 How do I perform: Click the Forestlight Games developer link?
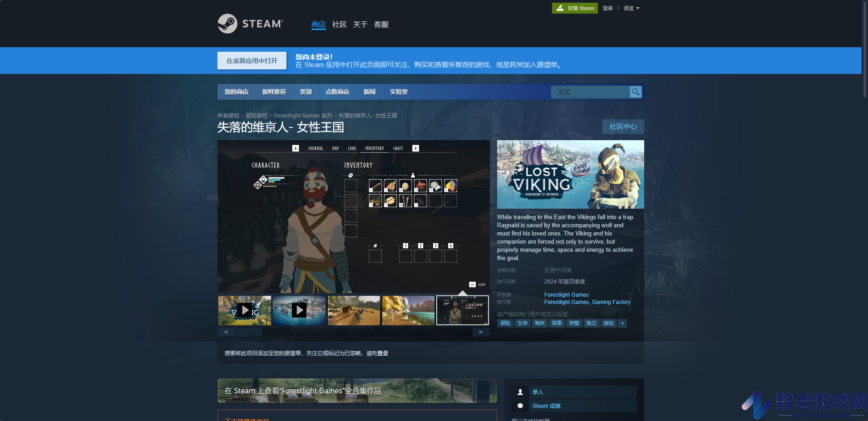coord(567,295)
